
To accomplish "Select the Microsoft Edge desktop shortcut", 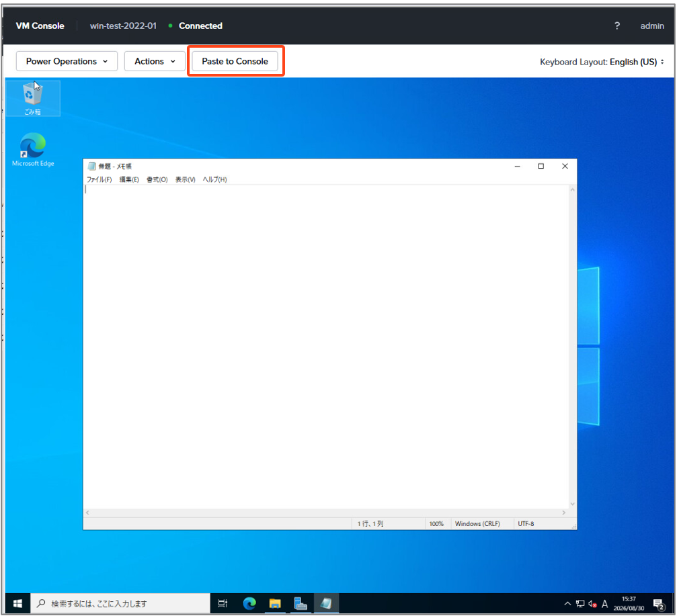I will (33, 150).
